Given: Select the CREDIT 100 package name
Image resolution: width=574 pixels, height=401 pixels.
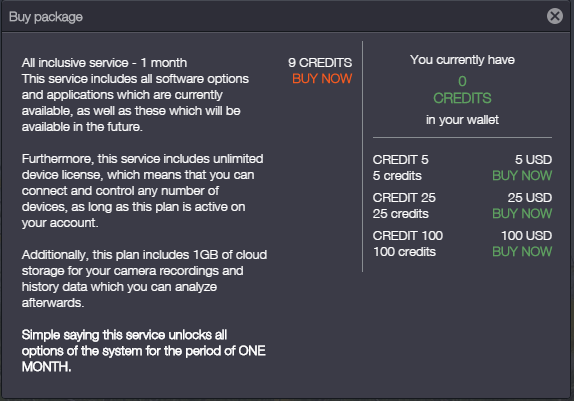Looking at the screenshot, I should (x=408, y=236).
